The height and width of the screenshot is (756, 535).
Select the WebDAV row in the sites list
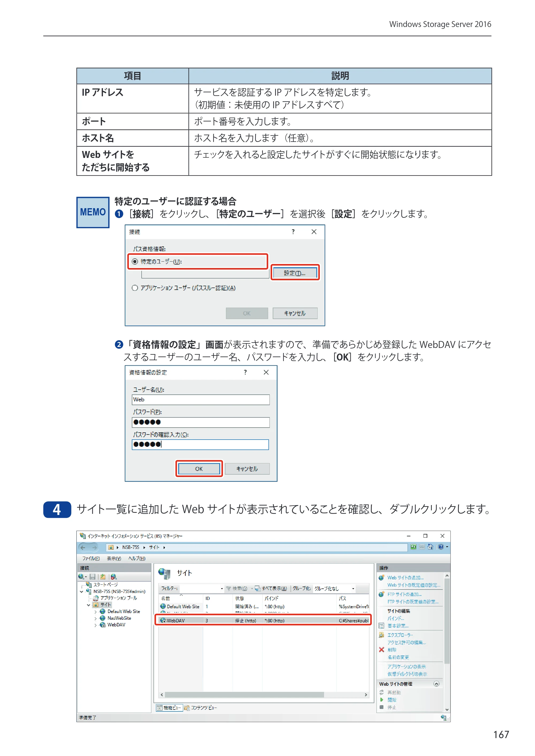tap(264, 621)
